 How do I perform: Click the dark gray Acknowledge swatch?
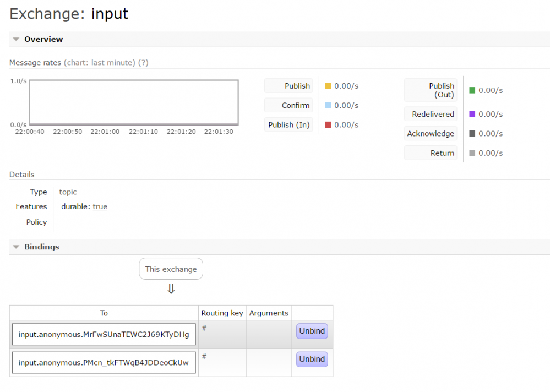(472, 134)
